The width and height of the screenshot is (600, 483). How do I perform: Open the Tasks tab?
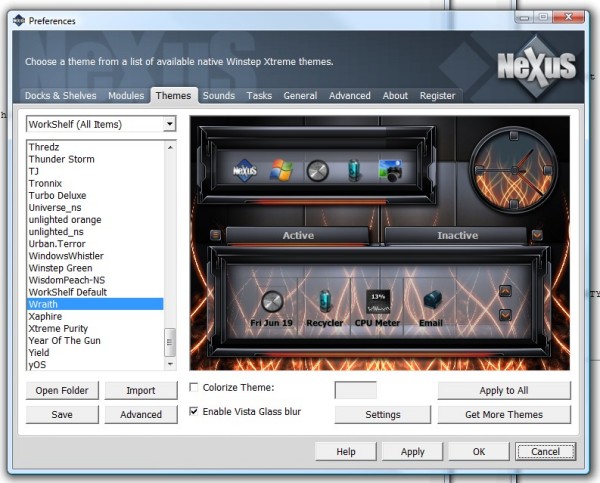tap(259, 95)
